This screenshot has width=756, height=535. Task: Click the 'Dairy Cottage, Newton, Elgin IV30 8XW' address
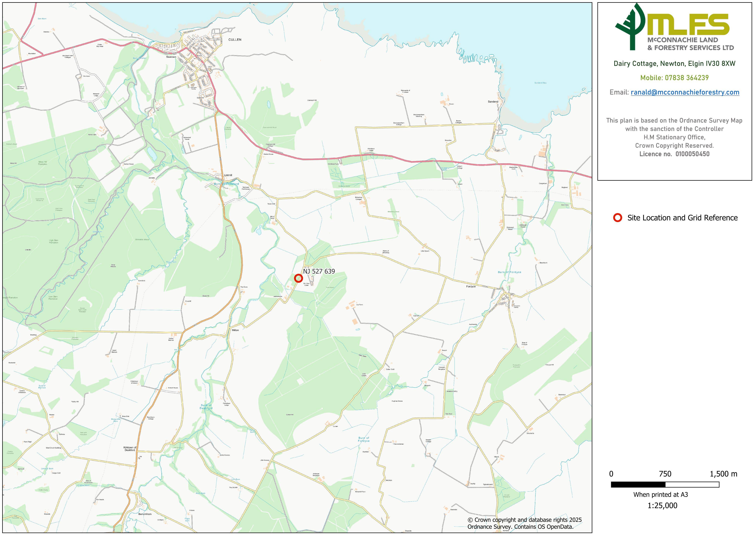(674, 64)
